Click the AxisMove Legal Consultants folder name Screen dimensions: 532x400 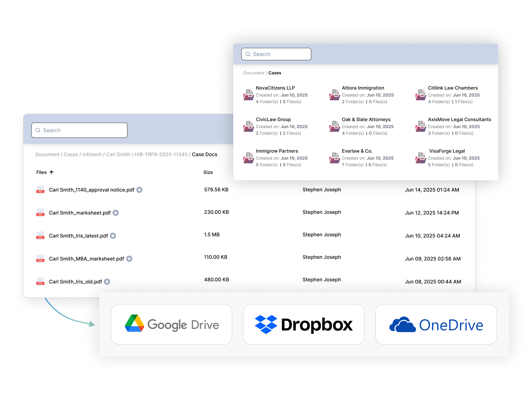point(459,119)
